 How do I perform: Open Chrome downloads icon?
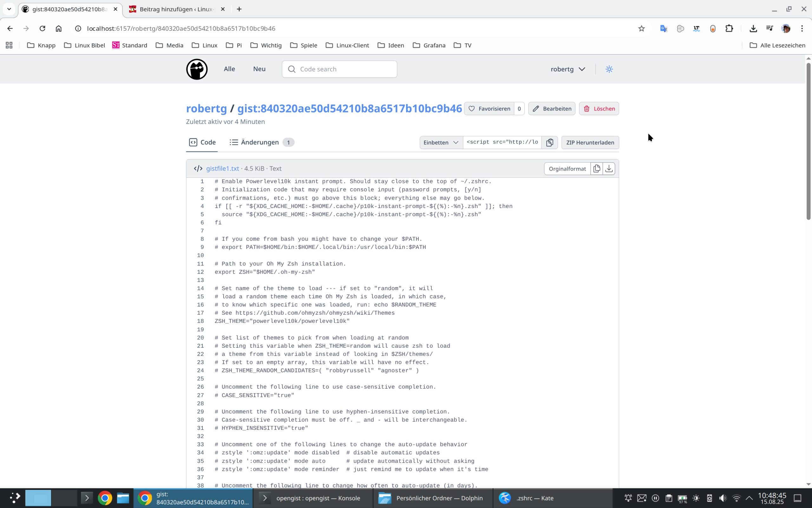[x=753, y=29]
